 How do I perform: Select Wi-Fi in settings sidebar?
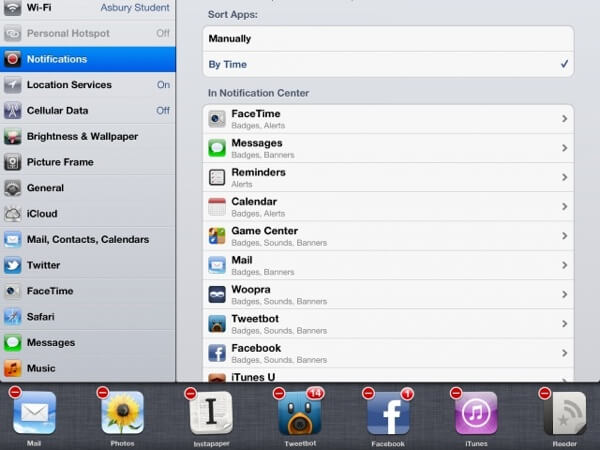click(88, 8)
